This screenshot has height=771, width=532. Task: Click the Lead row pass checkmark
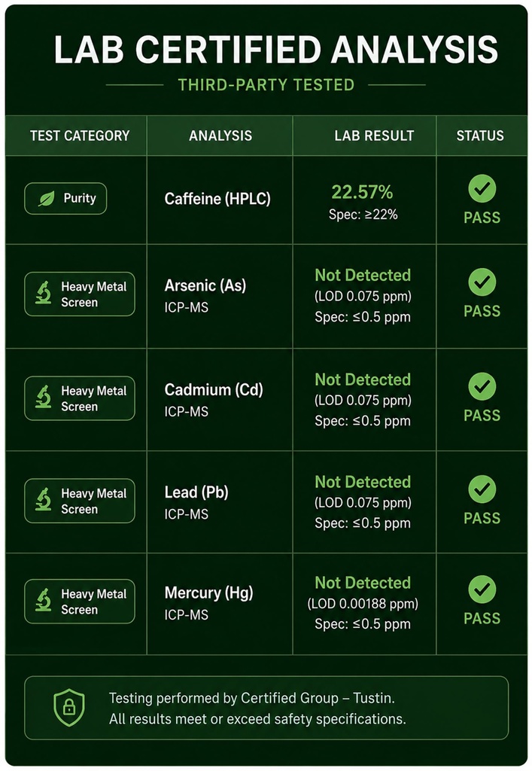tap(482, 489)
